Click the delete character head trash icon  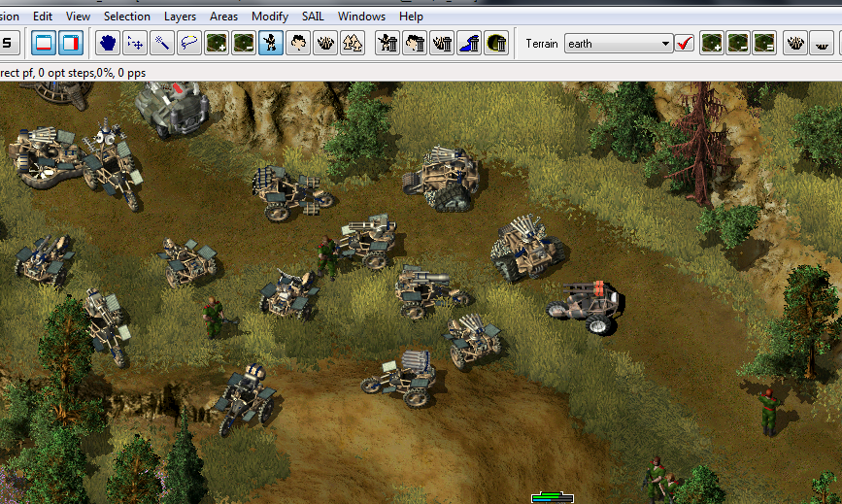pos(415,43)
